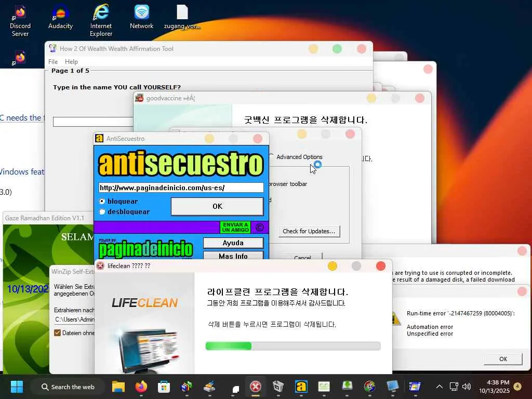Click the recycle bin style taskbar icon
Viewport: 532px width, 399px height.
coord(278,387)
